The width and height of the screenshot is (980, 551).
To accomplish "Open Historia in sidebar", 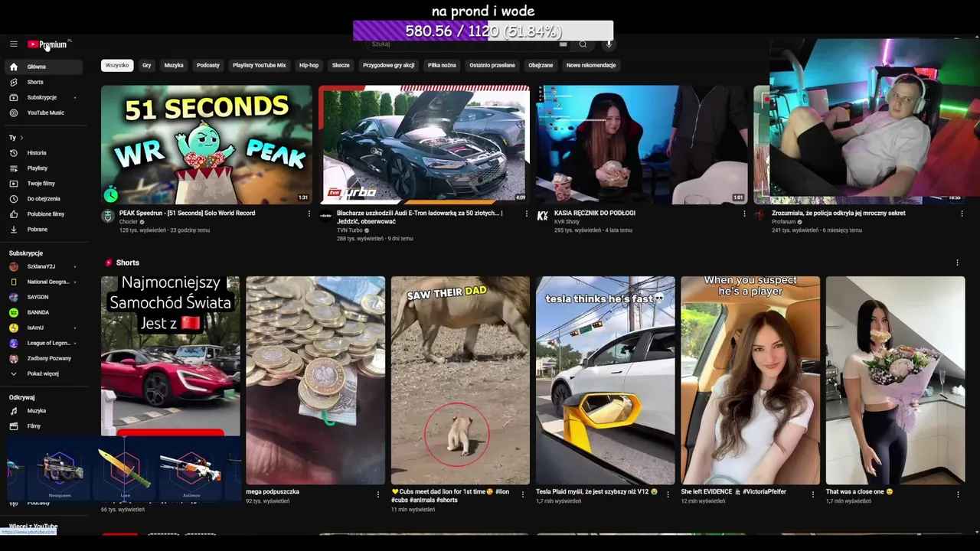I will click(x=44, y=153).
